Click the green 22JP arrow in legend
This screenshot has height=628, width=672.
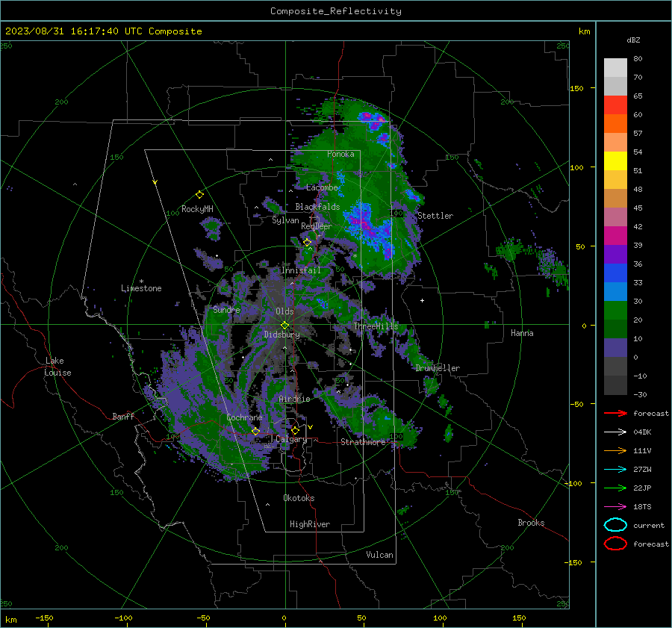(x=615, y=488)
